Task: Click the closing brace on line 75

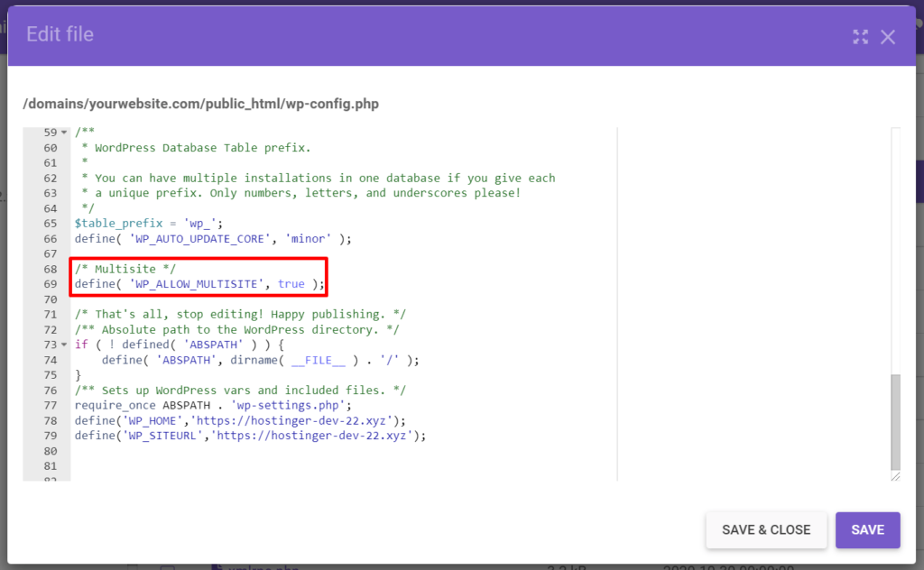Action: (x=78, y=375)
